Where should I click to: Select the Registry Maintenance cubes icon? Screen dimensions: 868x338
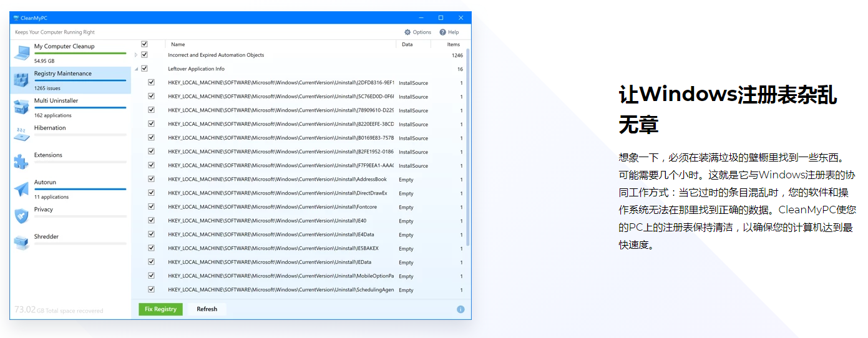22,80
